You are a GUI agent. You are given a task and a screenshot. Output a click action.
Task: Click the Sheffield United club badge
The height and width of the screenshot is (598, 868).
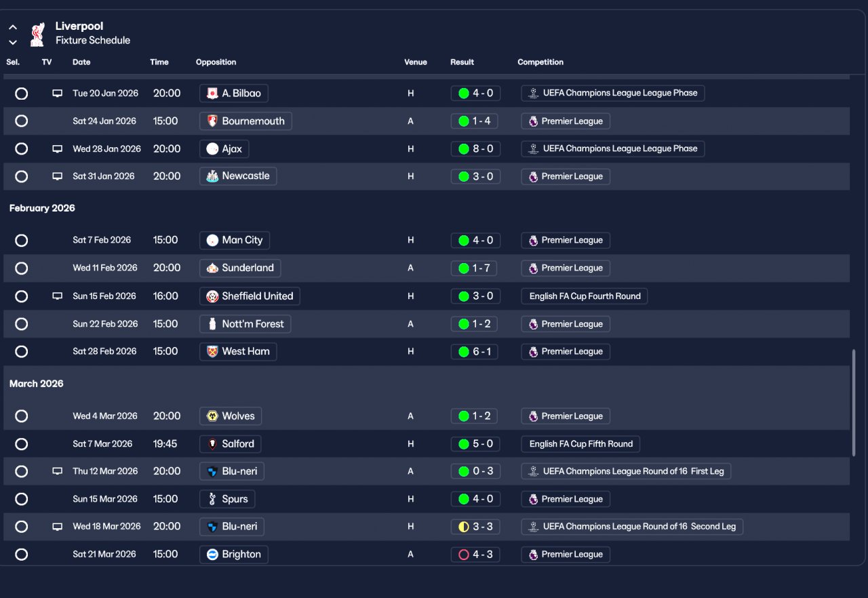click(x=212, y=296)
